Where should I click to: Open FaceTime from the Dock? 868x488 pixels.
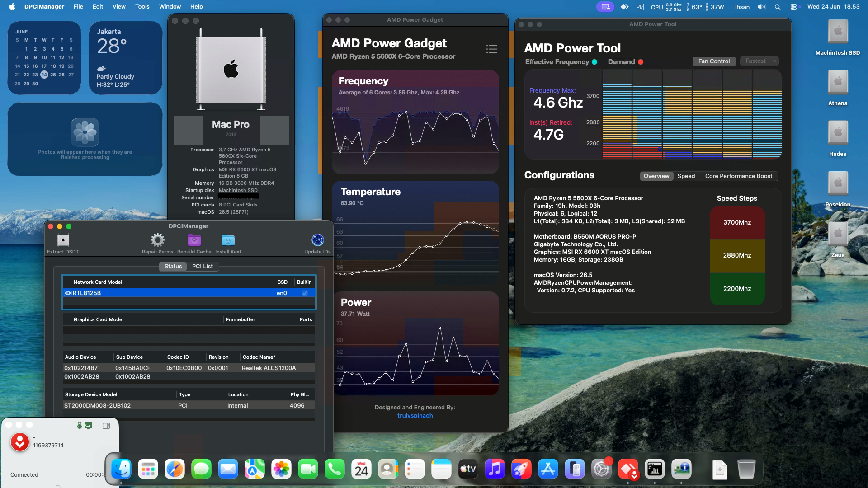click(308, 469)
